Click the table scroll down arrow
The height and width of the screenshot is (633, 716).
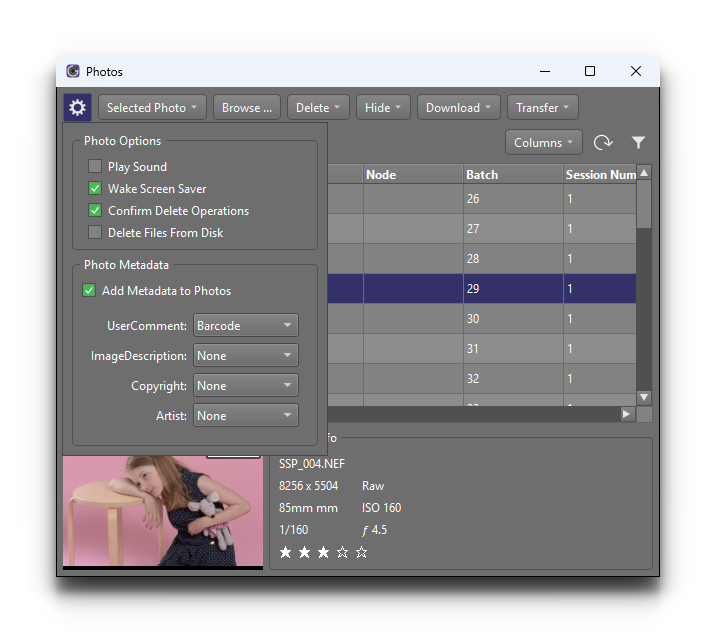[644, 397]
